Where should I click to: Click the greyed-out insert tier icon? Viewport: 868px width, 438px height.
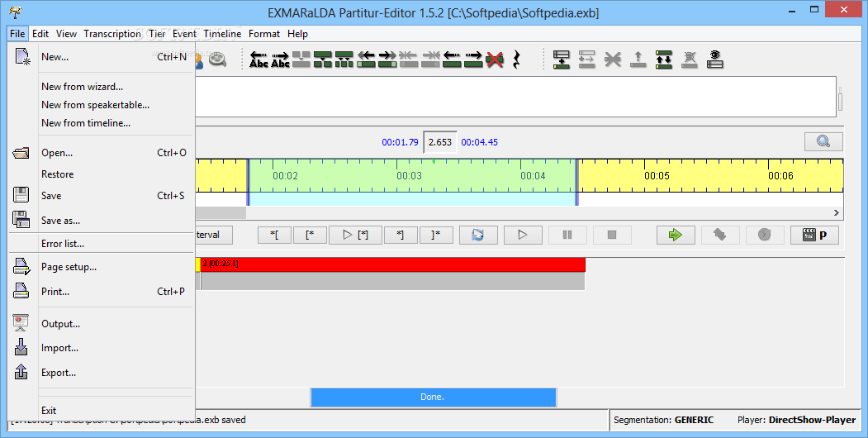[x=586, y=60]
